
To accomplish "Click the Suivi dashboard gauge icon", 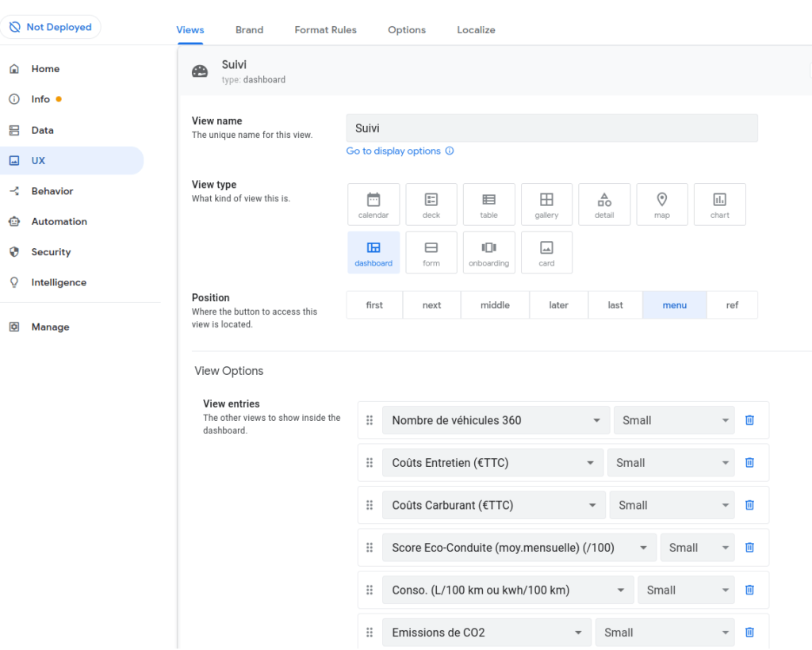I will tap(200, 71).
